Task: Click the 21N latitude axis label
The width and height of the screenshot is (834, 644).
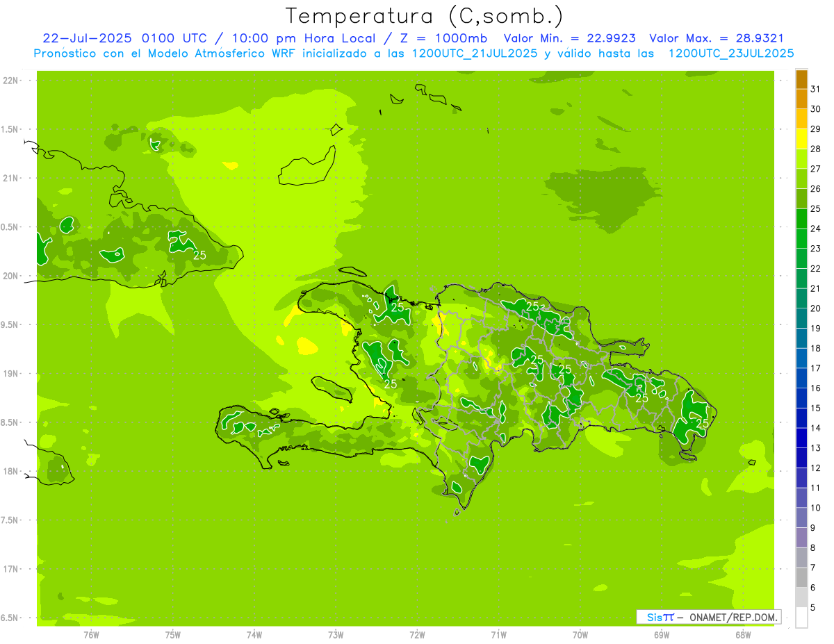Action: coord(10,178)
